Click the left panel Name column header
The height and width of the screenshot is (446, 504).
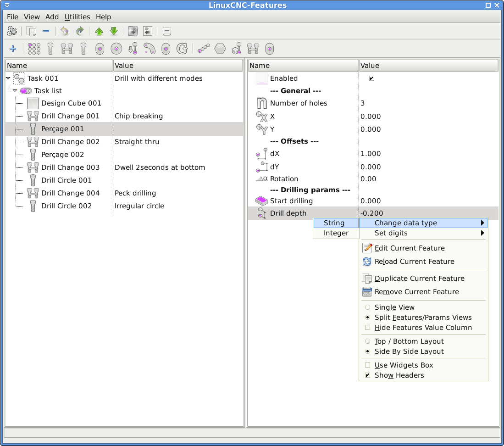(59, 66)
